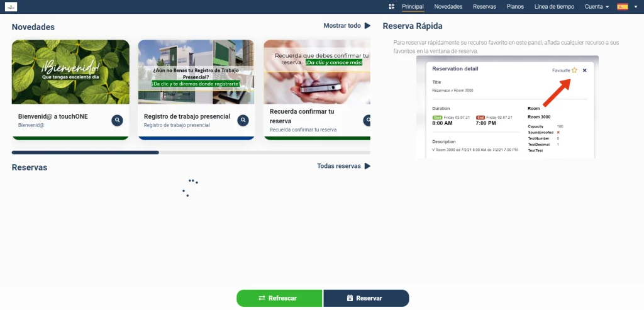The image size is (644, 310).
Task: Click the magnifier icon on the Registro de trabajo presencial card
Action: [x=243, y=120]
